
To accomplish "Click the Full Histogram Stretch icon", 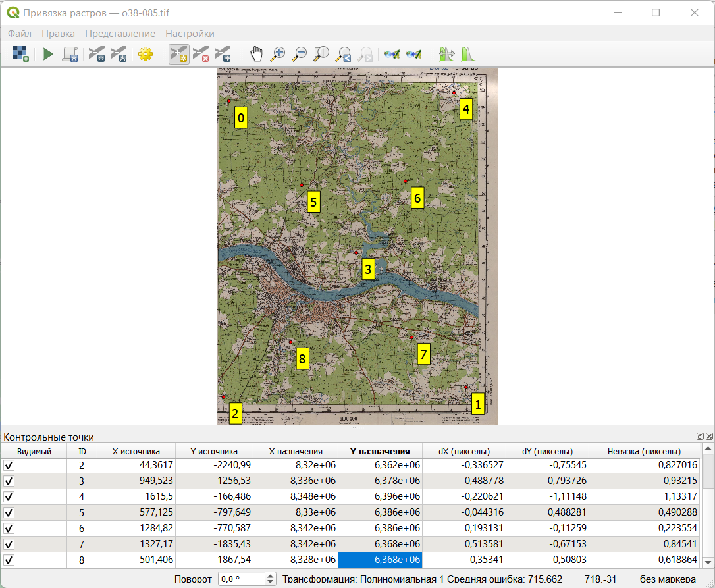I will [469, 54].
